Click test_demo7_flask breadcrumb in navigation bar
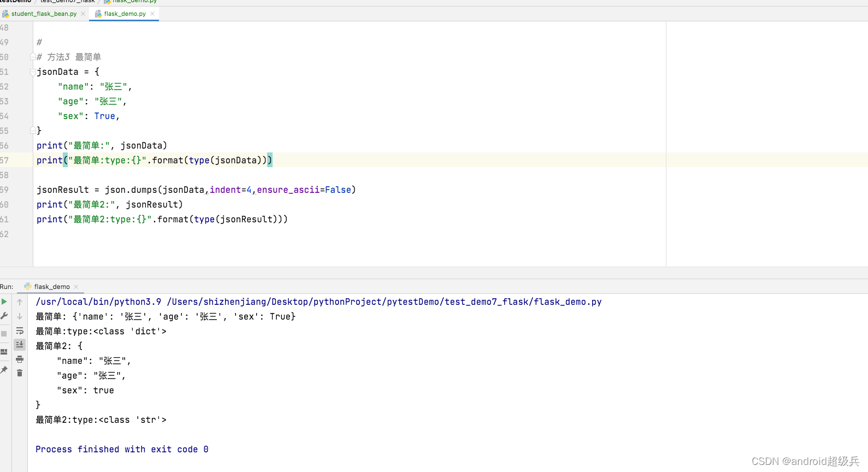Screen dimensions: 868x472 (x=68, y=2)
